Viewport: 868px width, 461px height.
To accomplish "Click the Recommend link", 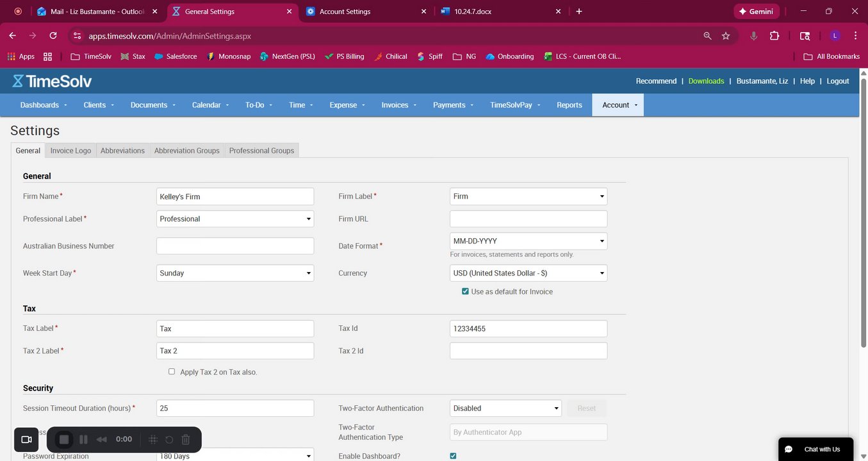I will pos(656,81).
